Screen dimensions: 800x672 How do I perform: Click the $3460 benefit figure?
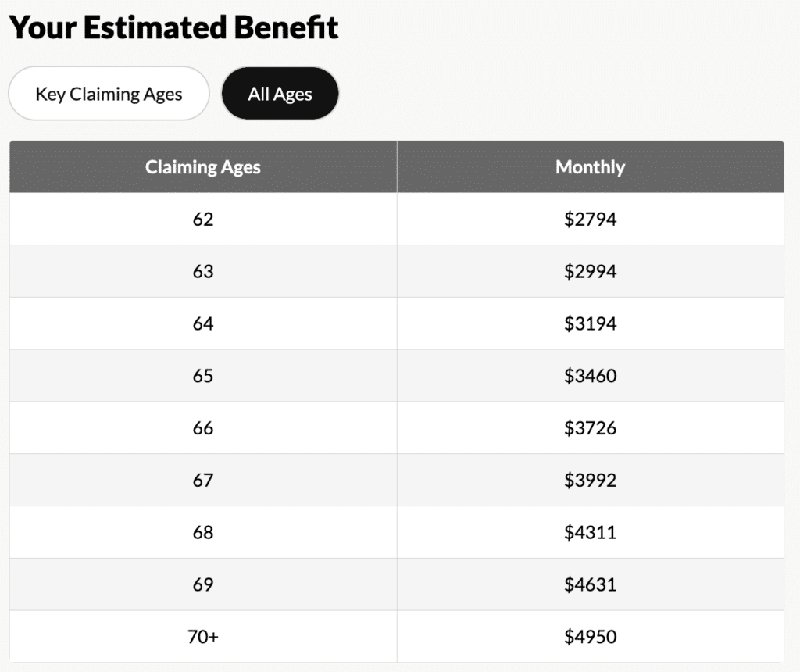coord(591,375)
